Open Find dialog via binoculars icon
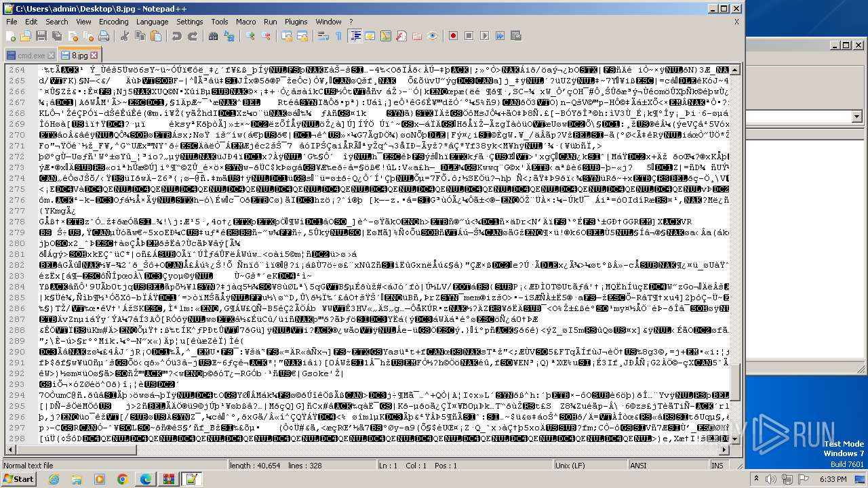The height and width of the screenshot is (488, 868). pos(214,36)
